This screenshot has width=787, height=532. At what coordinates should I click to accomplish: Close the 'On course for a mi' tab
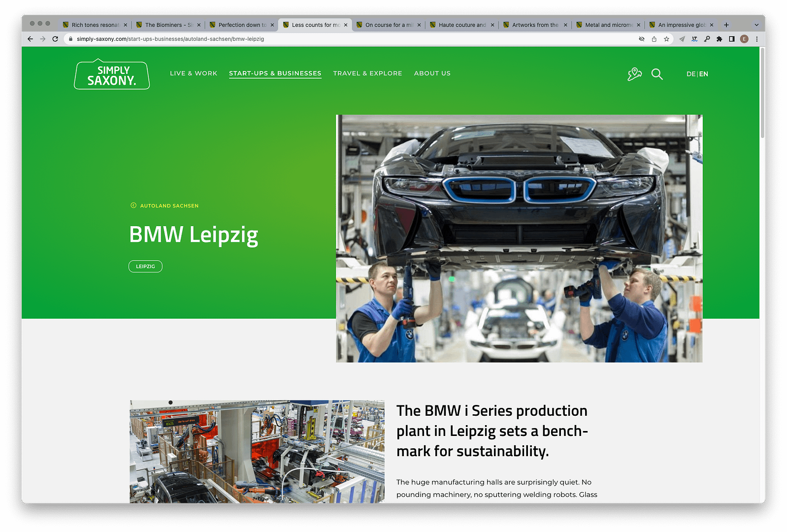[x=419, y=25]
